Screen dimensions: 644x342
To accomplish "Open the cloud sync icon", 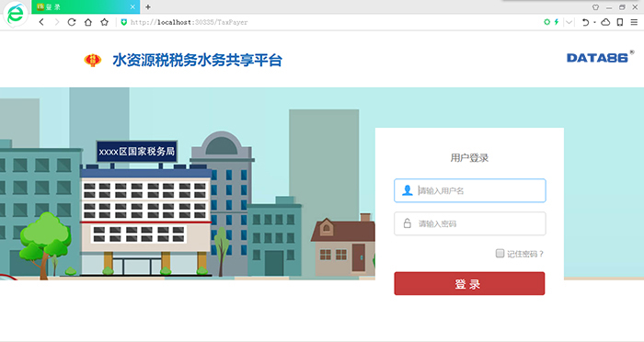I will [605, 22].
